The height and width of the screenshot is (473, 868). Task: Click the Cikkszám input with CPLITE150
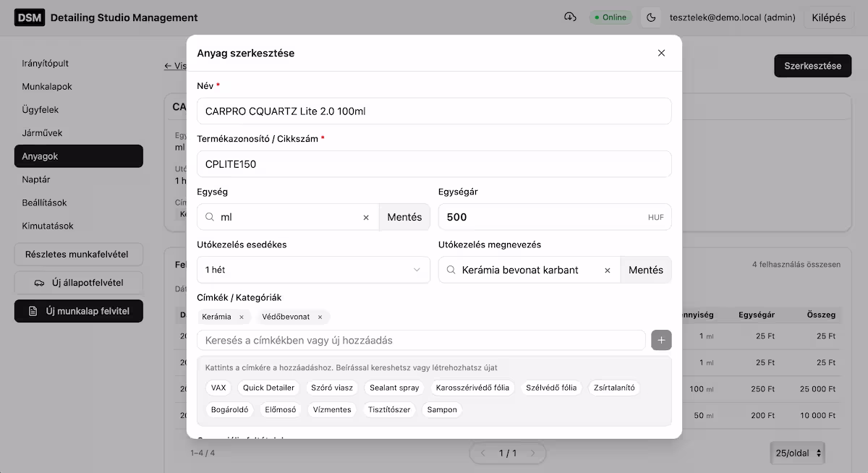434,164
